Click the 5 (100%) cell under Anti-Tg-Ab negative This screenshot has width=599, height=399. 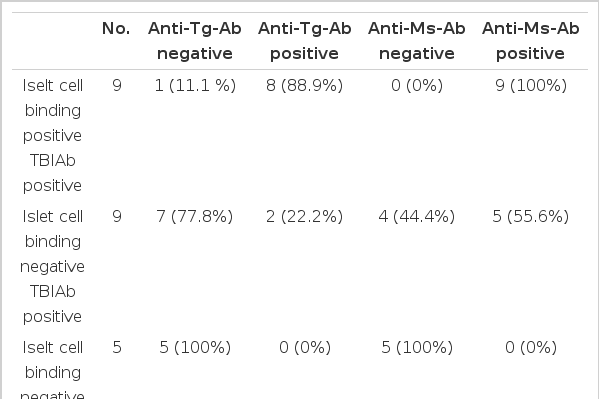pos(195,348)
